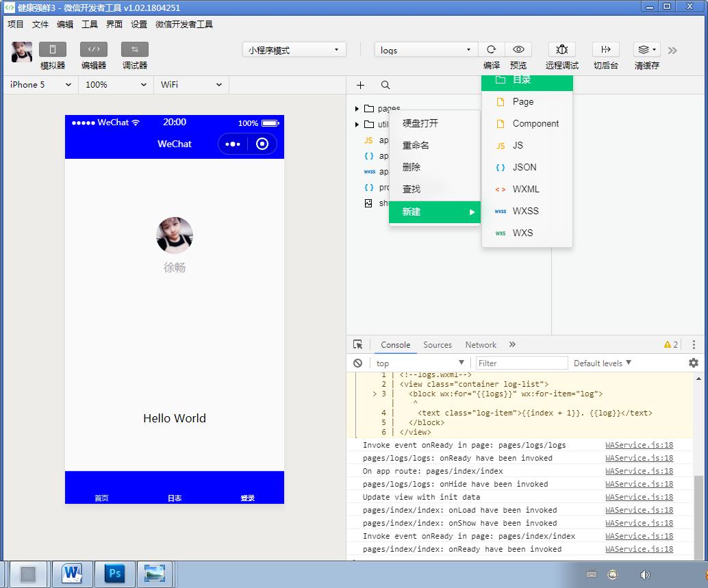Show more devtools tabs chevron
The image size is (708, 588).
pos(512,344)
